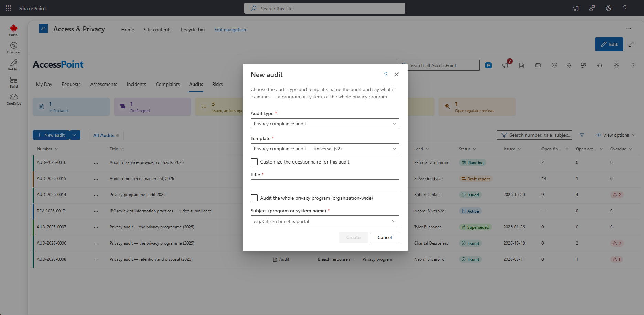Click the SharePoint top bar megaphone icon

point(576,8)
